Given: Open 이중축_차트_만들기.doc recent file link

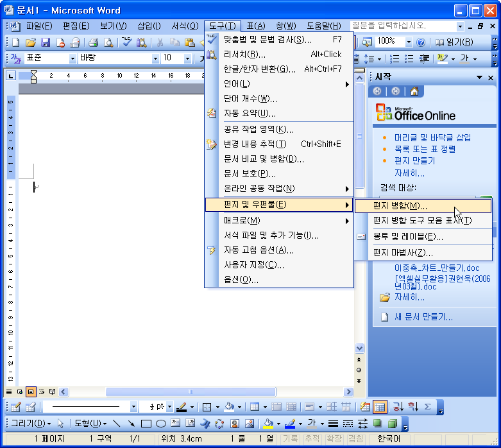Looking at the screenshot, I should pyautogui.click(x=437, y=268).
